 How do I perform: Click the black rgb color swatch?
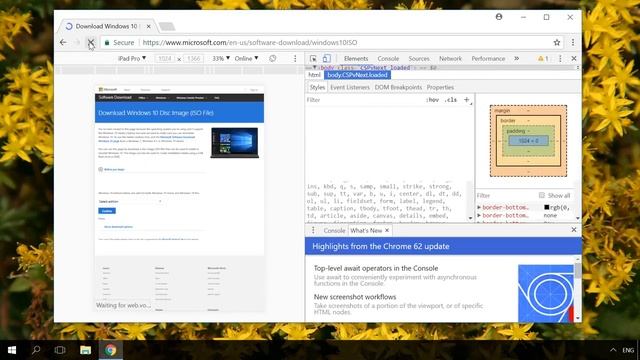pyautogui.click(x=547, y=207)
